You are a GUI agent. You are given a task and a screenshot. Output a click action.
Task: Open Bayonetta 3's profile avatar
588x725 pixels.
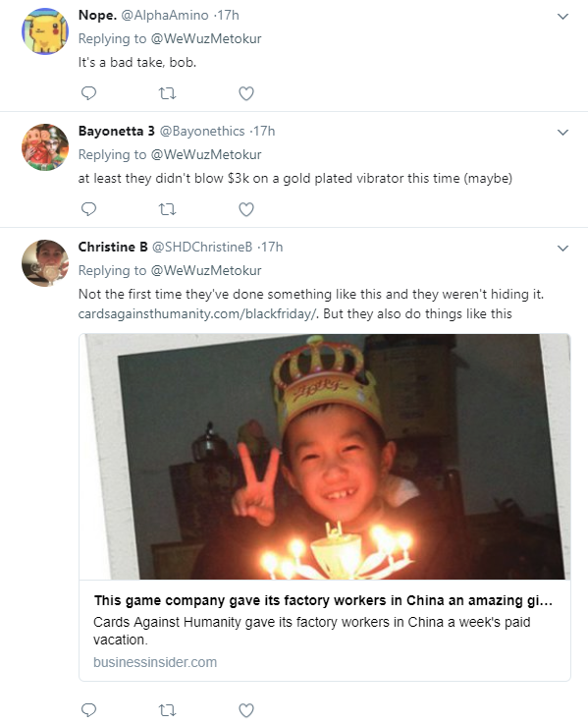point(45,147)
